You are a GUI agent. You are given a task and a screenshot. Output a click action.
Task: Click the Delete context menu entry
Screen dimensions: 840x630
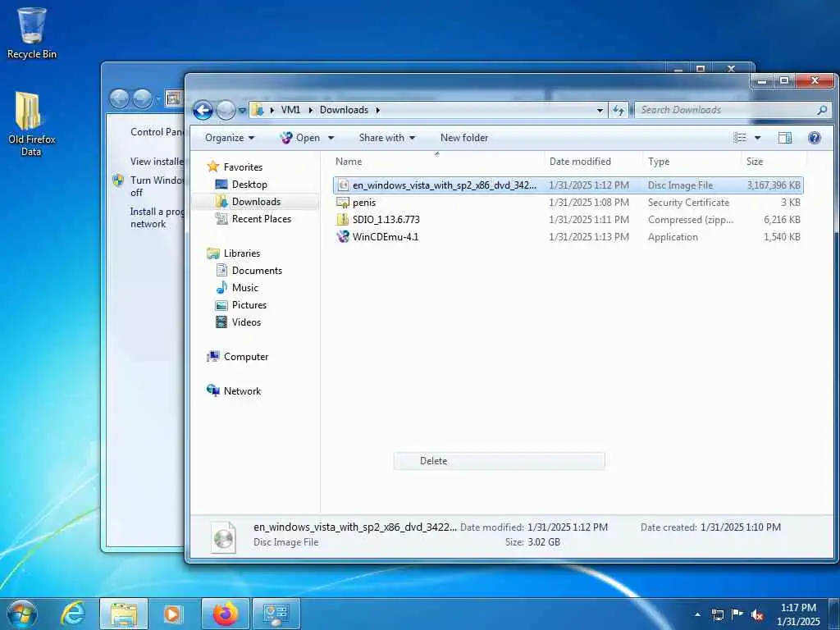[x=500, y=461]
